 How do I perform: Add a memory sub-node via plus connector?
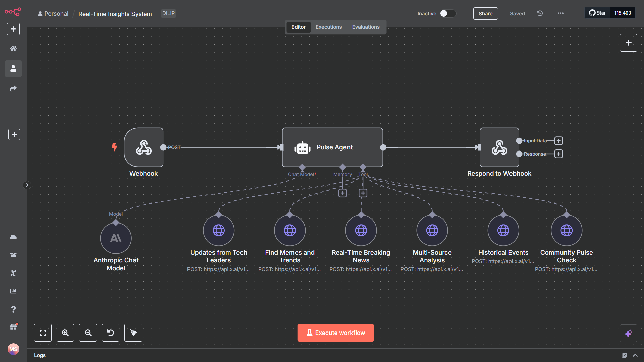tap(342, 193)
